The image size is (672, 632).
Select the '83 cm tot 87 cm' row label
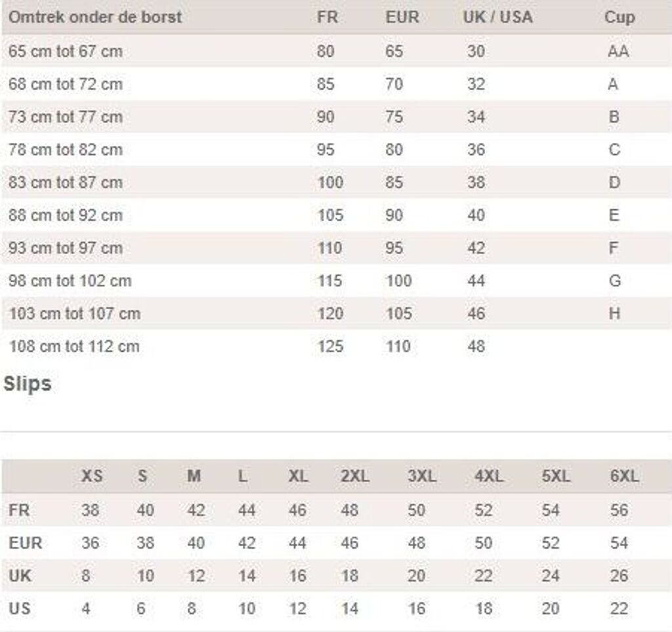(x=66, y=182)
